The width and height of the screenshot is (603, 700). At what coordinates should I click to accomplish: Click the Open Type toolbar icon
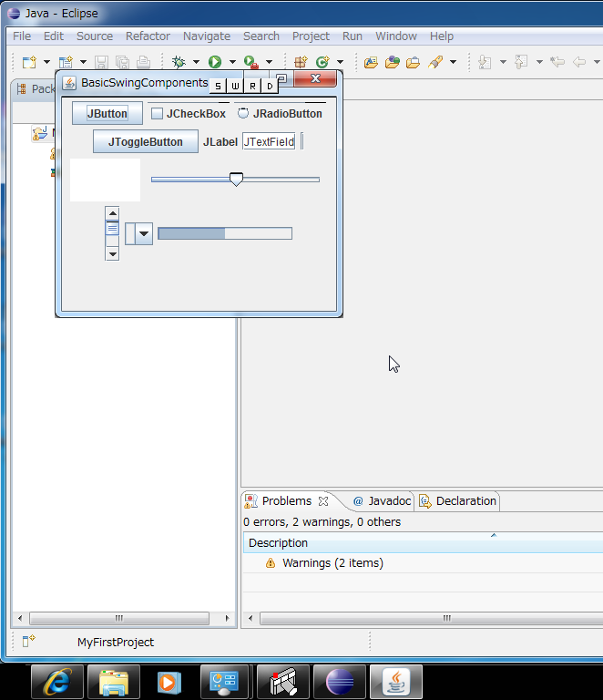tap(371, 62)
